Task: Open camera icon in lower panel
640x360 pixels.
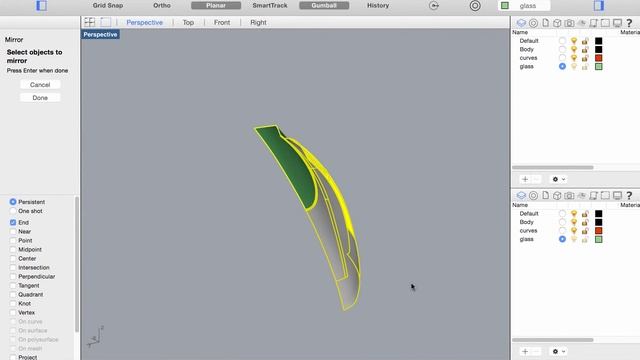Action: click(569, 196)
